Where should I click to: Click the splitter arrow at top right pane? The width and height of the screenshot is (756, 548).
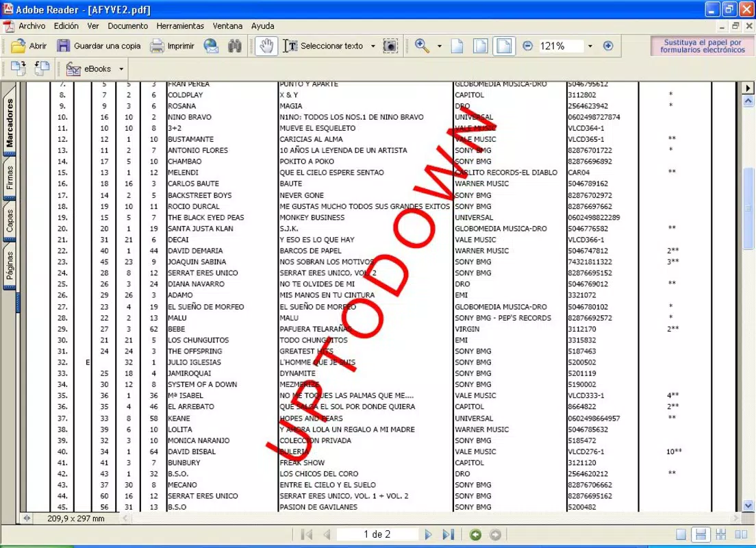click(x=748, y=88)
